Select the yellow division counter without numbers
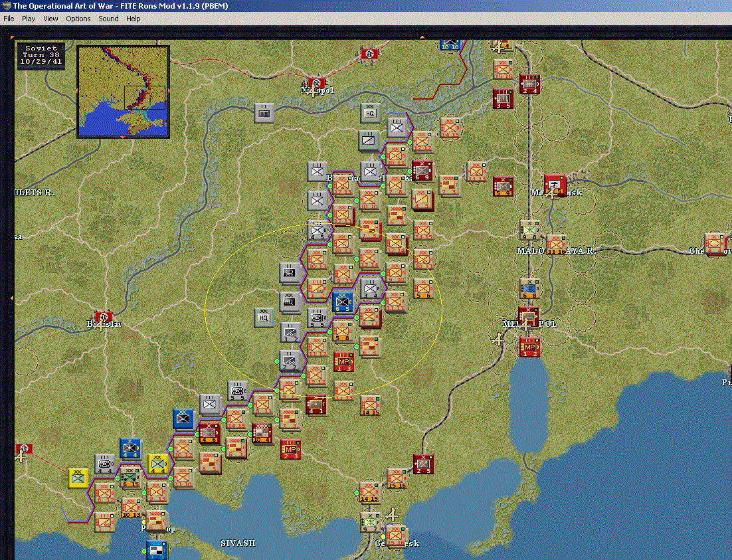 [78, 478]
